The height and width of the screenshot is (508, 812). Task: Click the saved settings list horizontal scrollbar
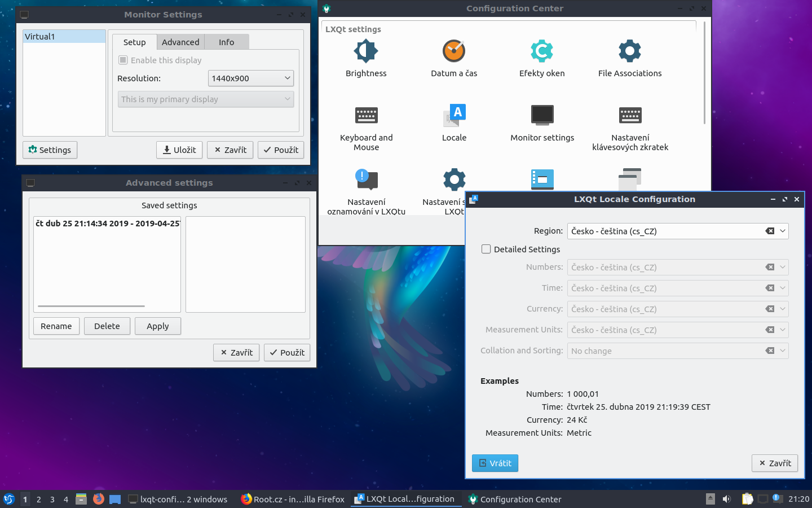click(91, 306)
